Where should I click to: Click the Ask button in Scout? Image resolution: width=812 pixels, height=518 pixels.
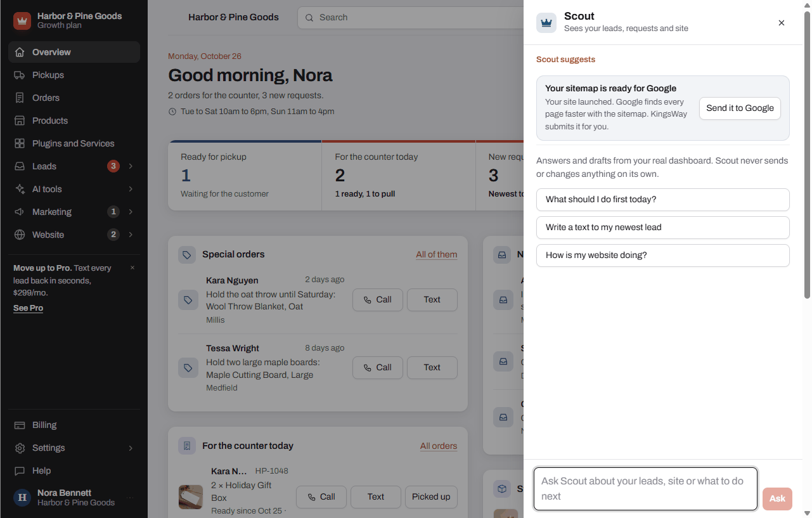(778, 499)
